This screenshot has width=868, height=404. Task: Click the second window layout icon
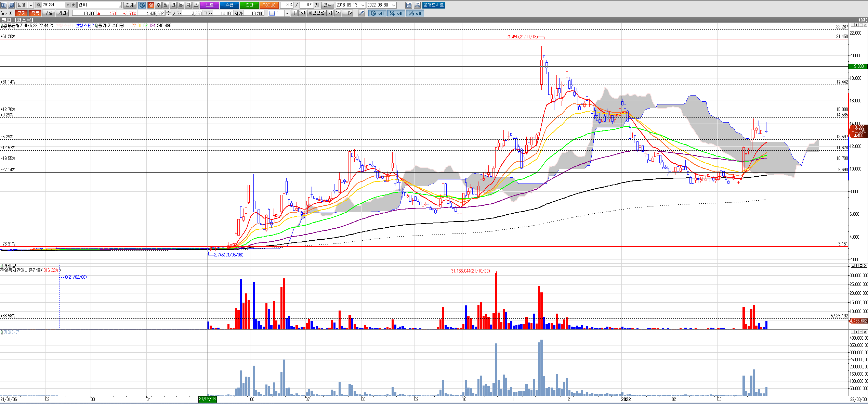(x=11, y=5)
